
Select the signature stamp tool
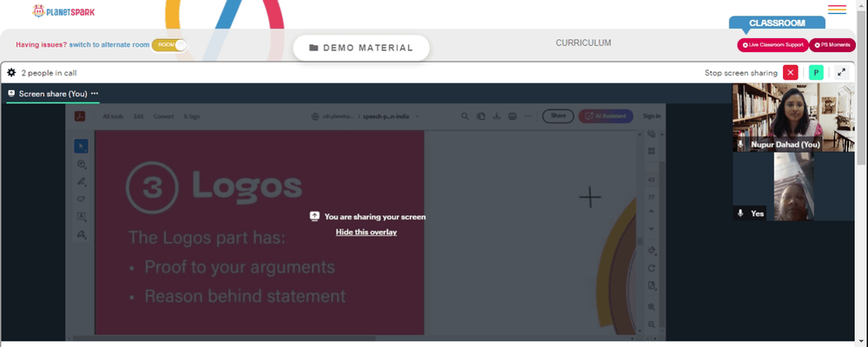[81, 234]
